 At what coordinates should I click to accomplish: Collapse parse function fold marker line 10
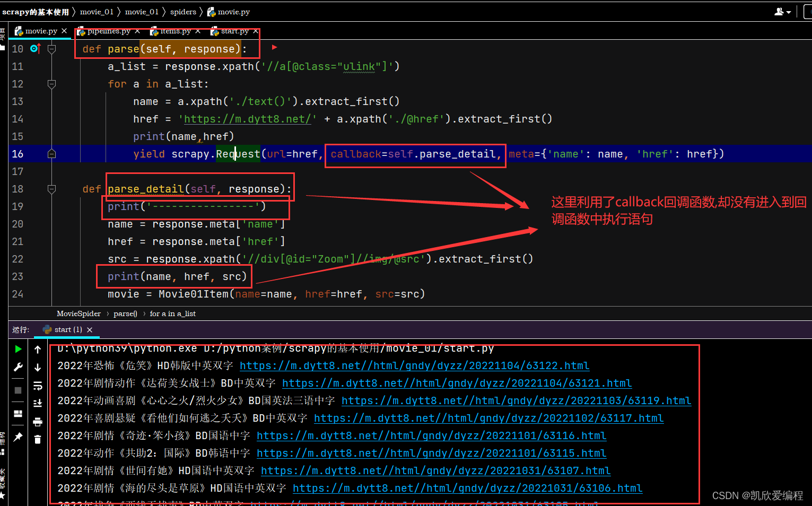(52, 49)
